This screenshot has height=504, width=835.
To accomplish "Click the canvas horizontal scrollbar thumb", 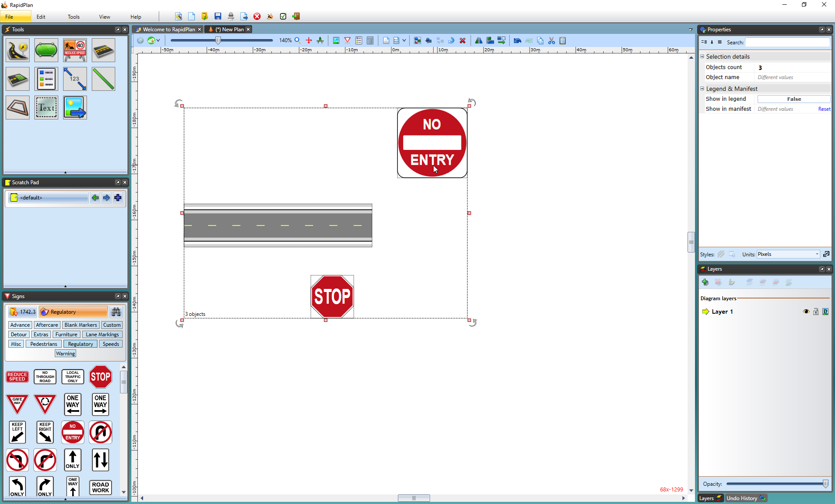I will (414, 498).
